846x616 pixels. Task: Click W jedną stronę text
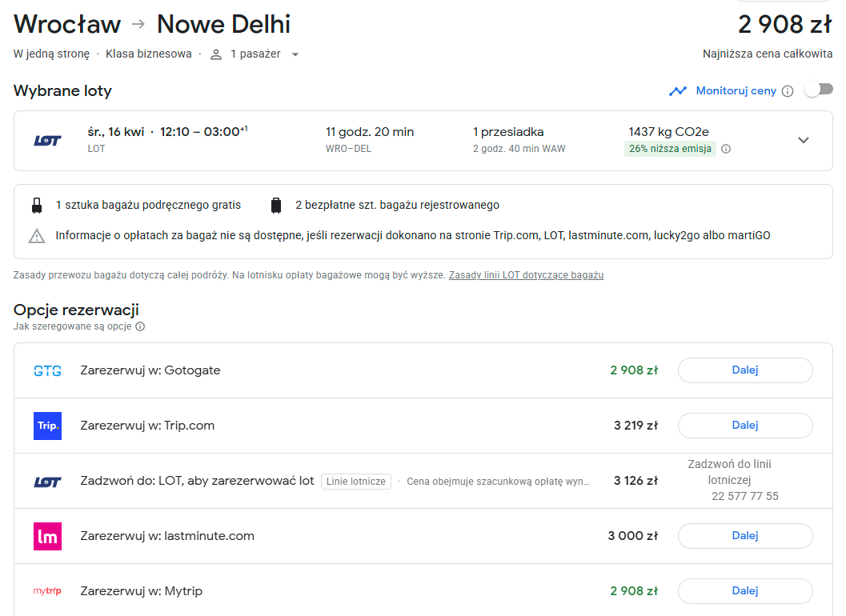coord(51,54)
